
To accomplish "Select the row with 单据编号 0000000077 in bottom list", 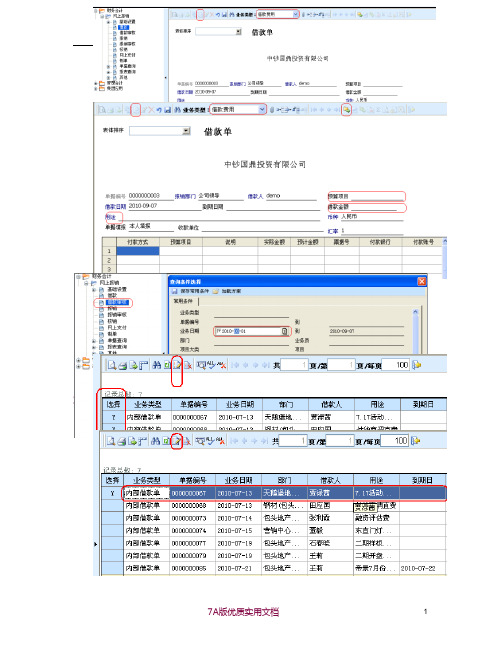I will coord(274,543).
